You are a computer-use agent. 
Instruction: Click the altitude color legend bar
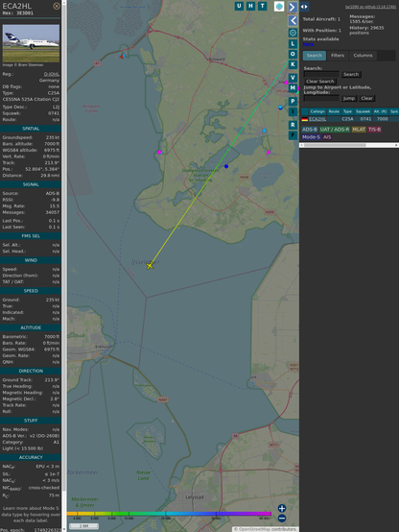click(169, 514)
